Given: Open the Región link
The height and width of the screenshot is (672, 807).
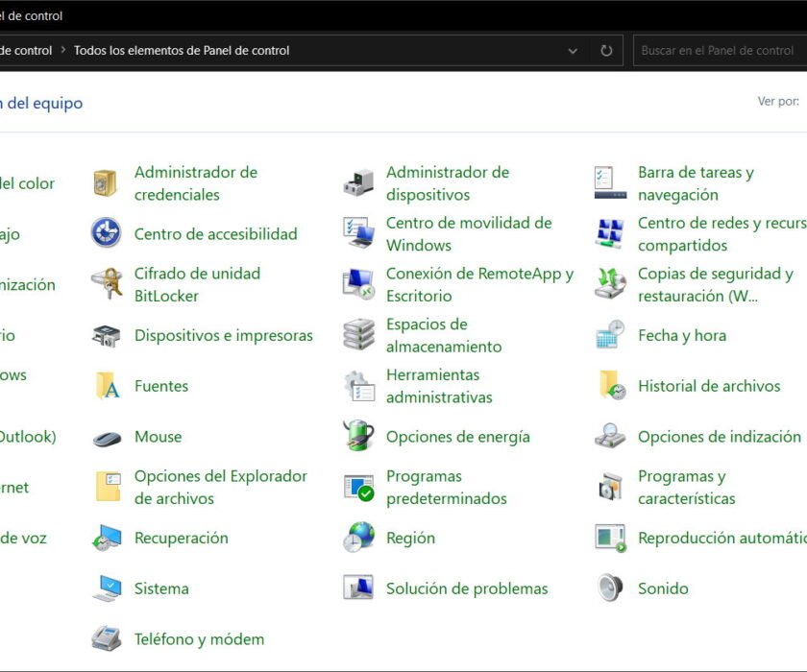Looking at the screenshot, I should (x=410, y=538).
